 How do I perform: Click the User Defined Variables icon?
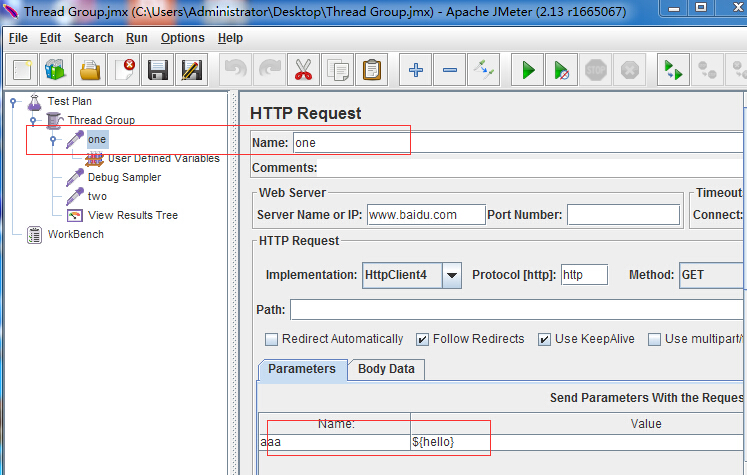[95, 159]
